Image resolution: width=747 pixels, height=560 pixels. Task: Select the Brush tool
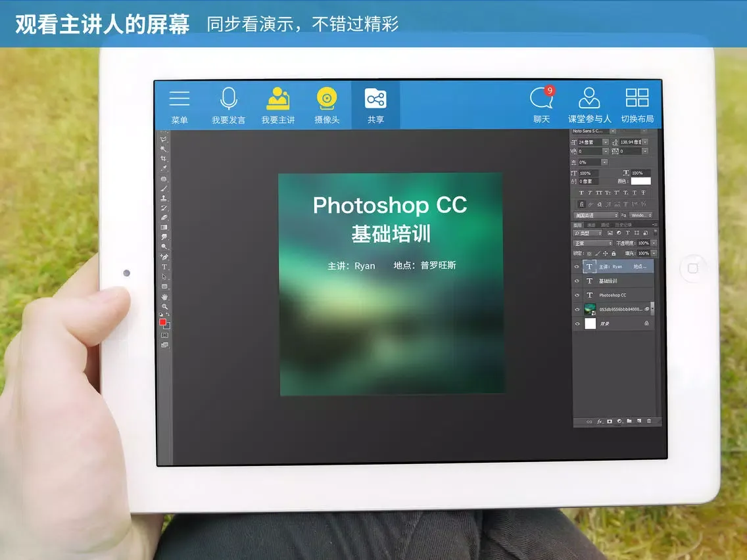click(x=163, y=189)
